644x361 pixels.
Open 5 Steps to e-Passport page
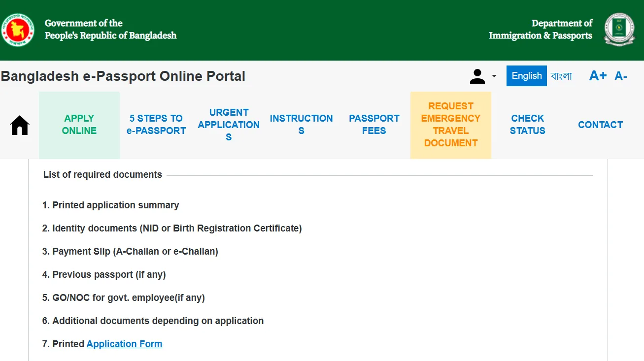156,125
